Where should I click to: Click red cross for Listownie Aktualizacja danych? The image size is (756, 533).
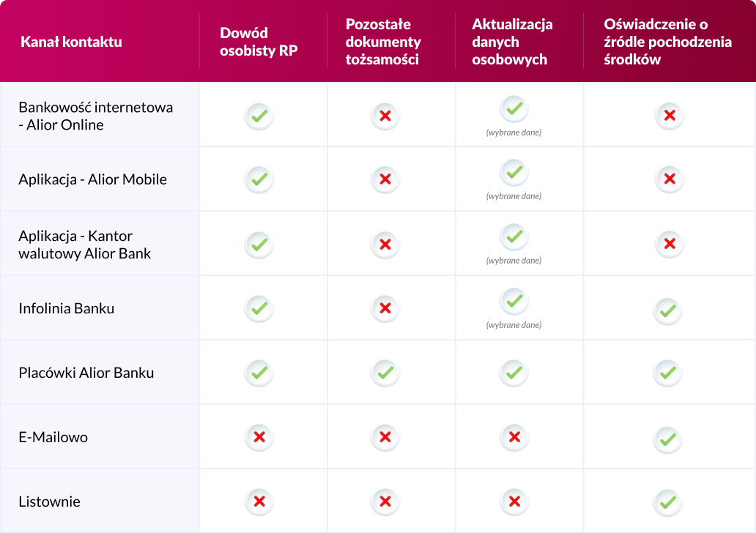514,502
